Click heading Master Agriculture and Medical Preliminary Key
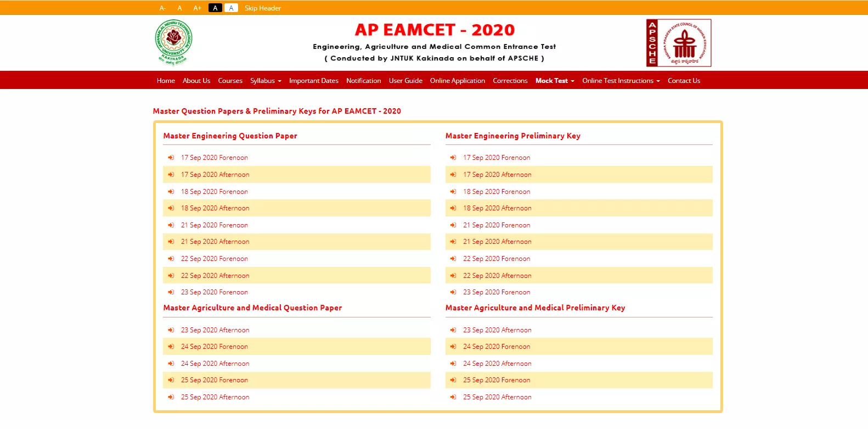Viewport: 868px width, 429px height. [536, 308]
